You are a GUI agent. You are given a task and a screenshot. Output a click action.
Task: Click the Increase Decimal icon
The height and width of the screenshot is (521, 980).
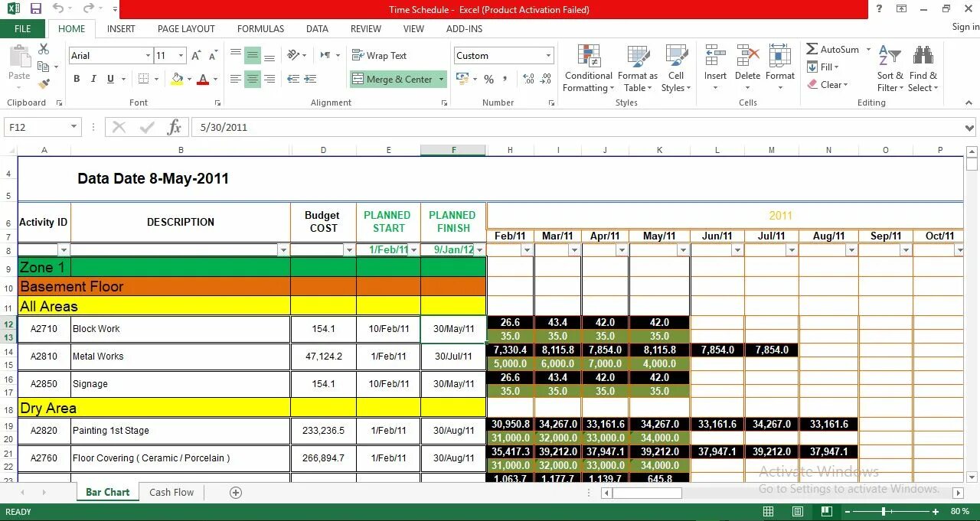coord(528,77)
